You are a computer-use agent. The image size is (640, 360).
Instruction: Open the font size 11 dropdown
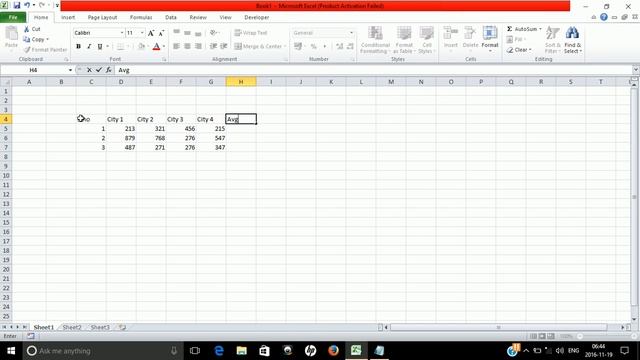click(x=142, y=33)
